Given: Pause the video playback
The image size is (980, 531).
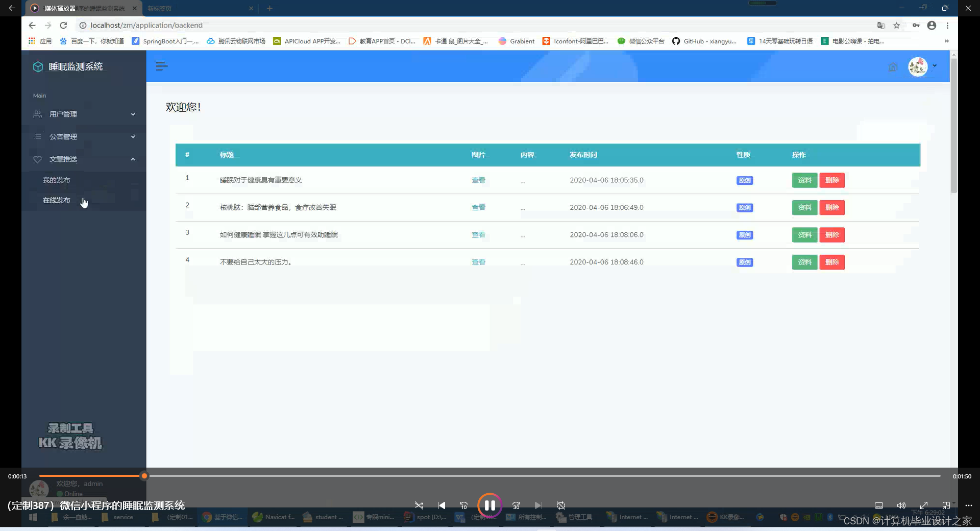Looking at the screenshot, I should coord(489,505).
